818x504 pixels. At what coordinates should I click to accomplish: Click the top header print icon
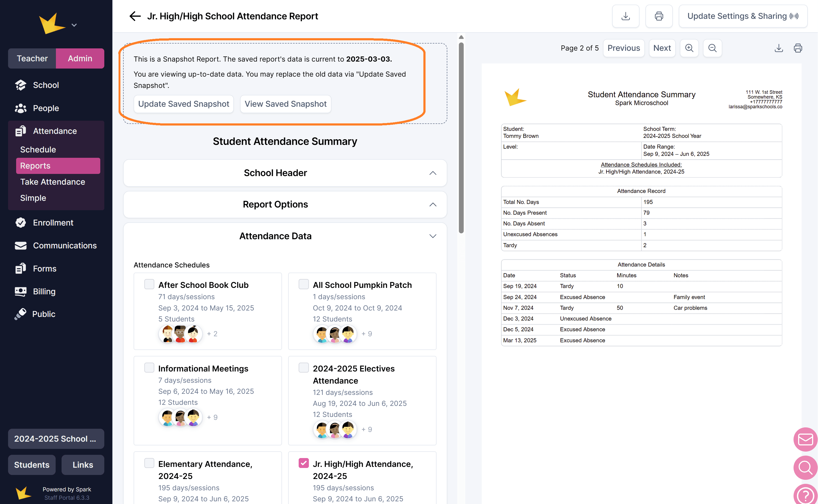coord(659,16)
